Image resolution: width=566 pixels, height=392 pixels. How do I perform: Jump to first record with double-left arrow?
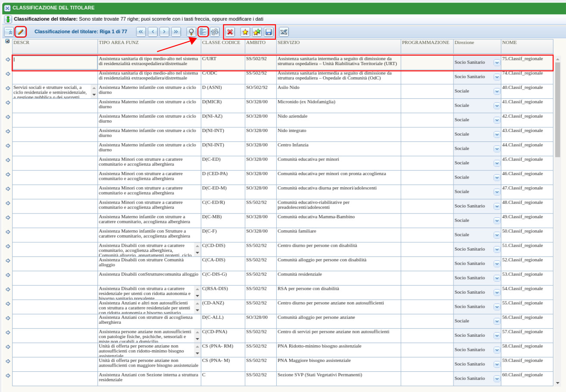(141, 32)
